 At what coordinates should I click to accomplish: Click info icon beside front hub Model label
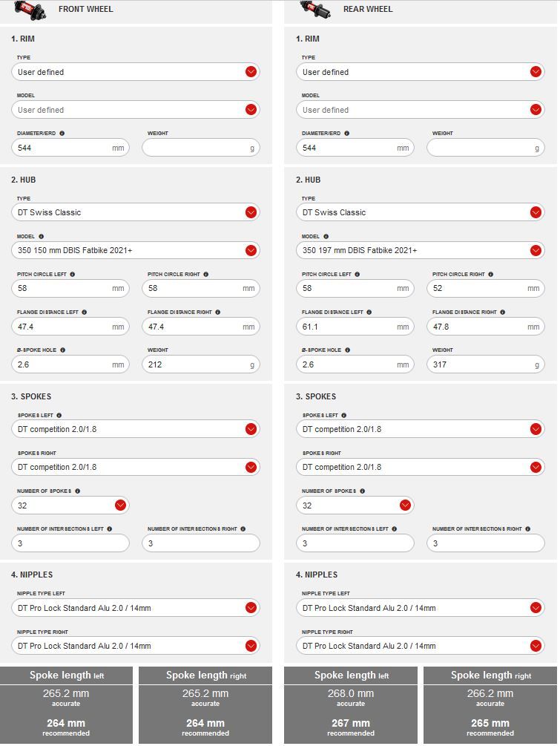[x=41, y=237]
